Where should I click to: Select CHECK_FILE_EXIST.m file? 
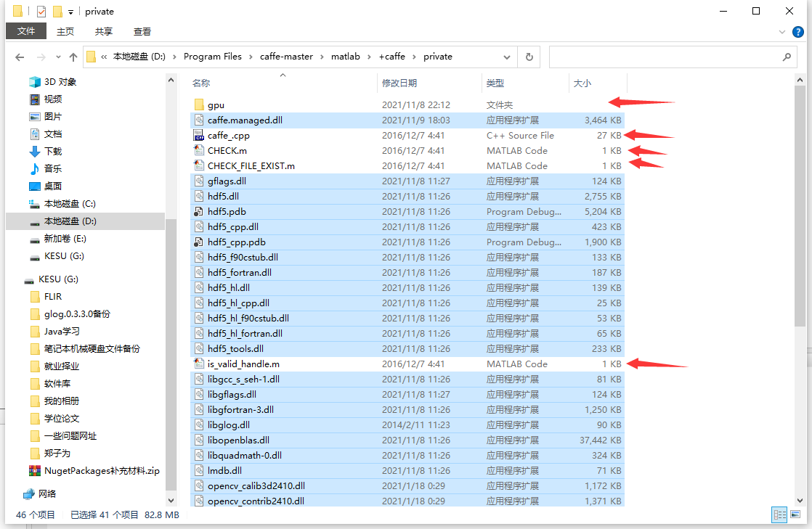click(407, 165)
